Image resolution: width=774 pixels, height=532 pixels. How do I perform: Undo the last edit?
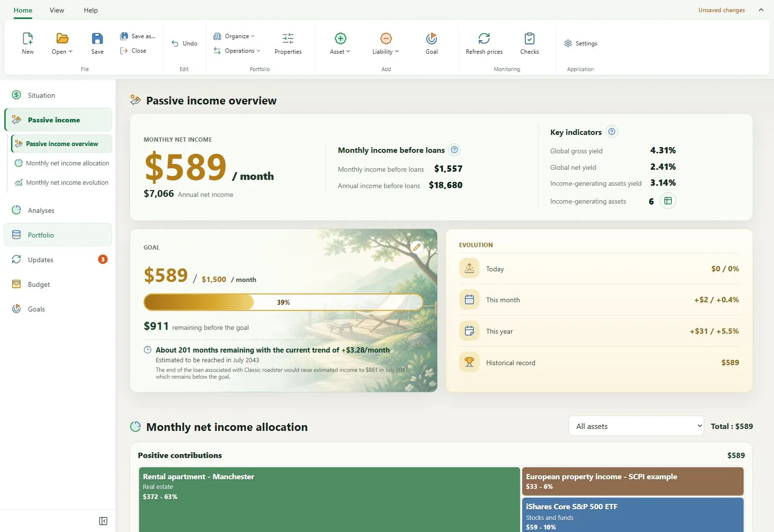coord(184,44)
